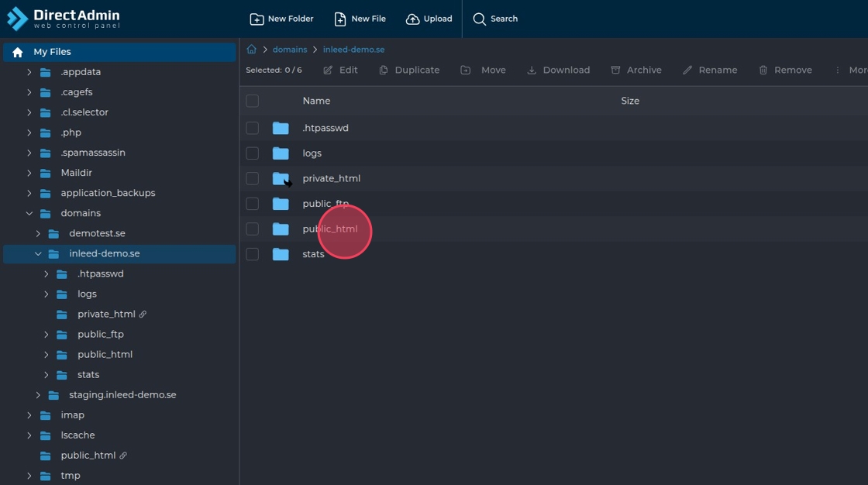The width and height of the screenshot is (868, 485).
Task: Open Search with the magnifier icon
Action: pyautogui.click(x=480, y=19)
